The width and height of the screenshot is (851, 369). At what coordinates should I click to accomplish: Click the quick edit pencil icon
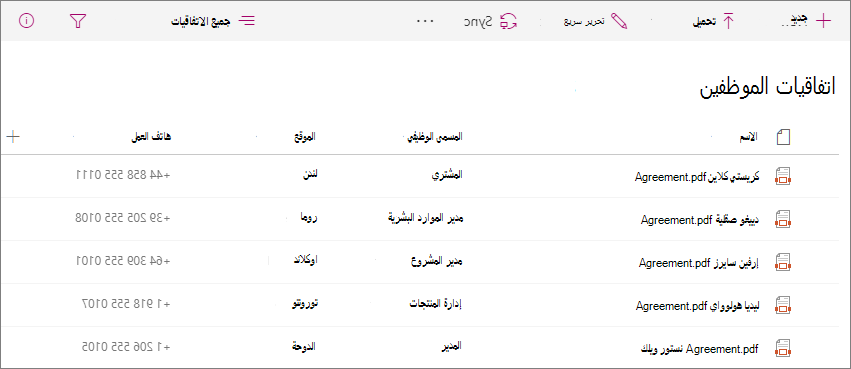point(619,21)
